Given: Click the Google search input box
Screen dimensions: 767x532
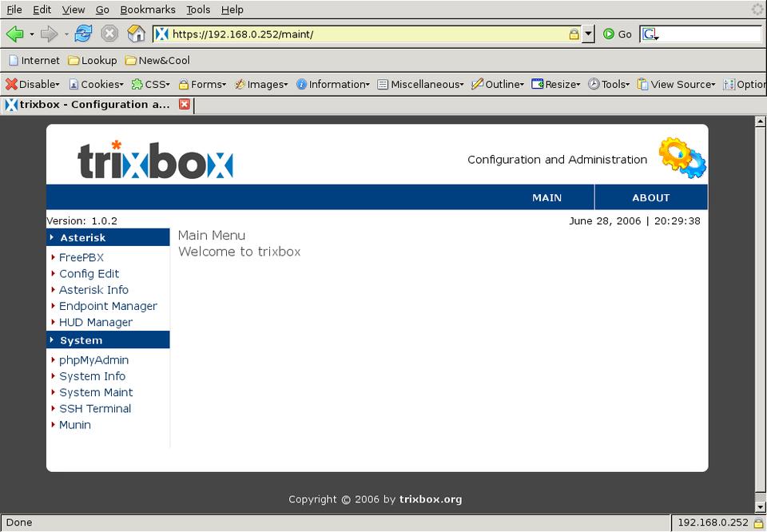Looking at the screenshot, I should pyautogui.click(x=710, y=34).
